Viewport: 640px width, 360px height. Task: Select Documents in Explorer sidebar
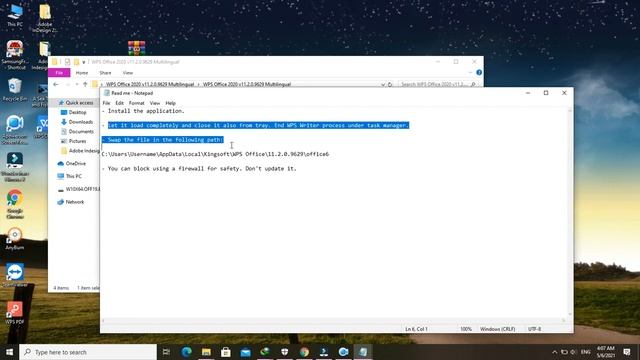point(78,131)
